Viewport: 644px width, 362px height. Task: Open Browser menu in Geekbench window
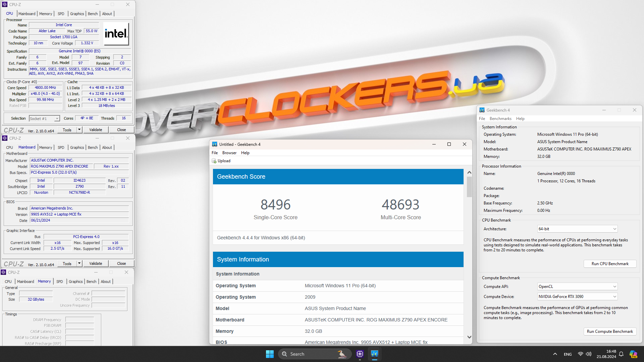click(x=229, y=153)
